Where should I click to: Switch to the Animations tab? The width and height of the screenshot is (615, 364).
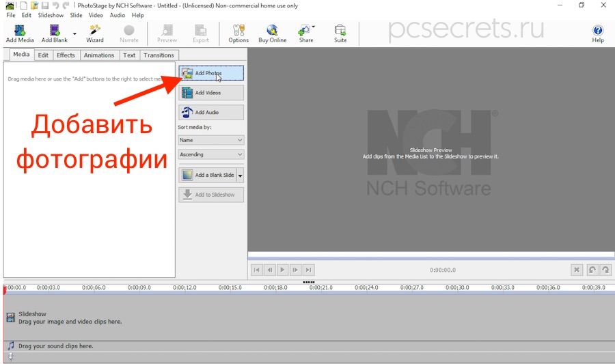click(99, 55)
